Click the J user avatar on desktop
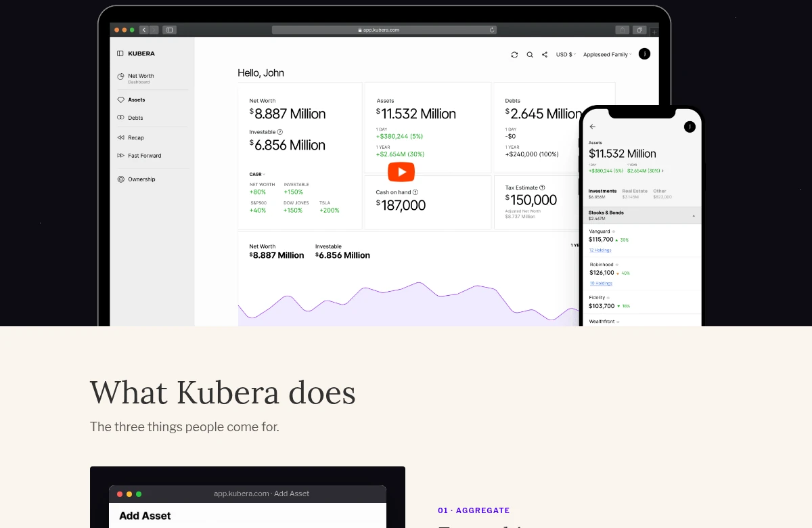Image resolution: width=812 pixels, height=528 pixels. [x=644, y=54]
